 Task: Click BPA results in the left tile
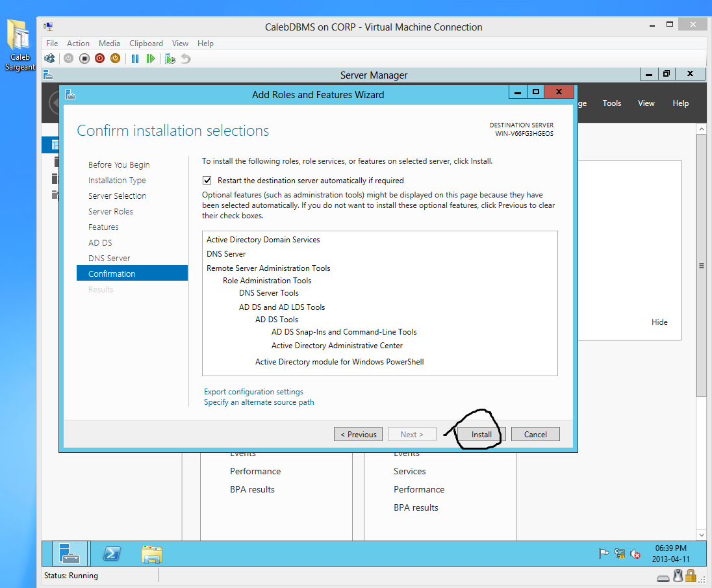[x=252, y=489]
